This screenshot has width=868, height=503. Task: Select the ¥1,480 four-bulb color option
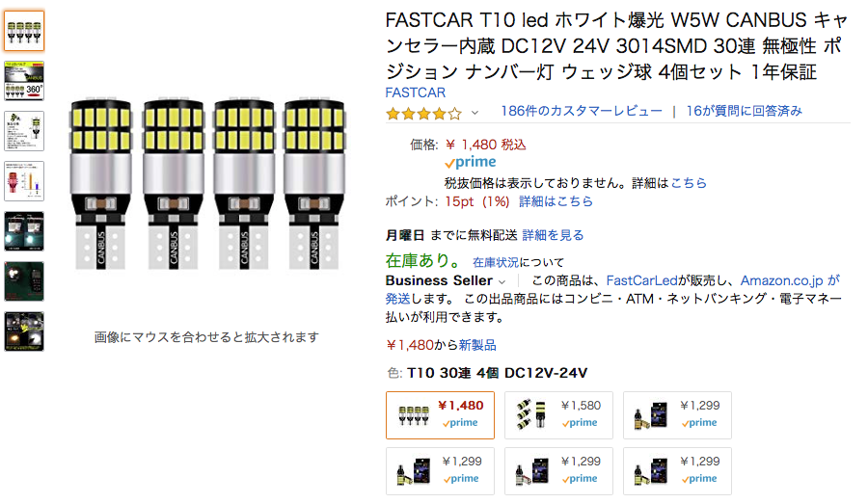pyautogui.click(x=440, y=415)
